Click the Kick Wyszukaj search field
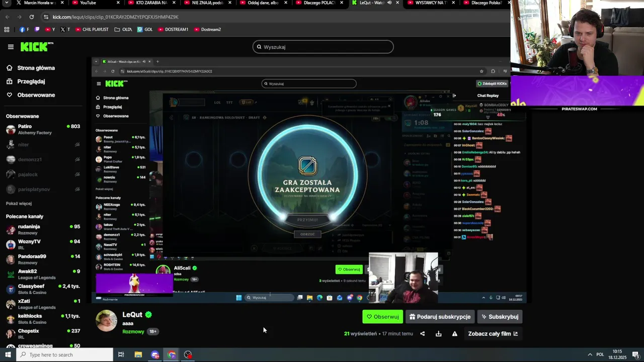The height and width of the screenshot is (362, 644). click(x=323, y=47)
